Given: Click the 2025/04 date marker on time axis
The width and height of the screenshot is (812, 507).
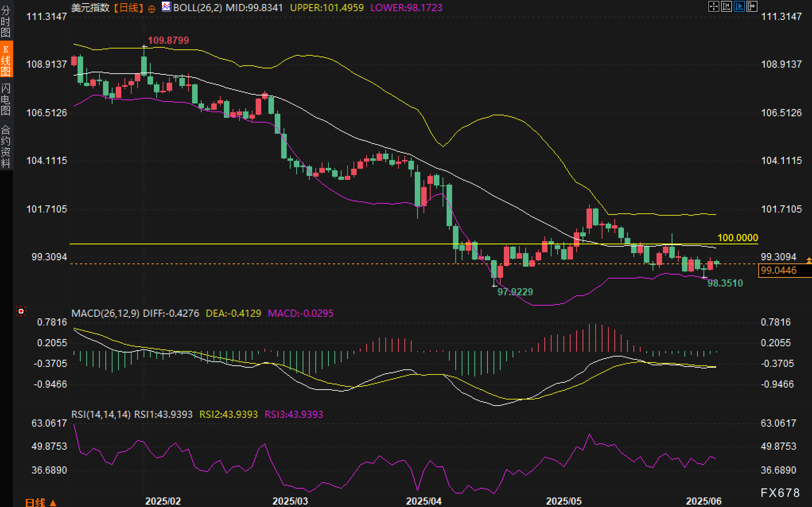Looking at the screenshot, I should click(x=423, y=501).
